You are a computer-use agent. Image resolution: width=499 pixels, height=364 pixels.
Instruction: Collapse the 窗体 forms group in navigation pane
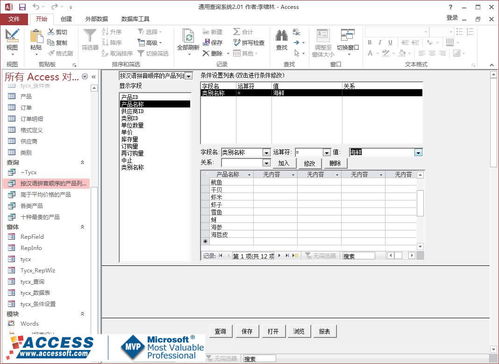coord(82,227)
